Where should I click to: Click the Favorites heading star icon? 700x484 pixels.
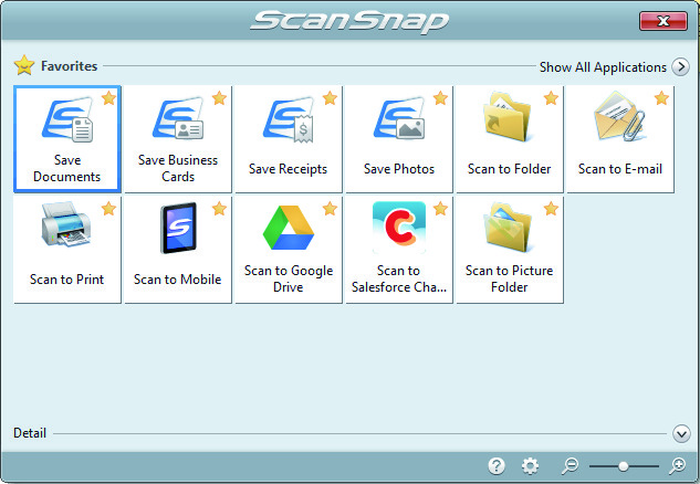[24, 65]
